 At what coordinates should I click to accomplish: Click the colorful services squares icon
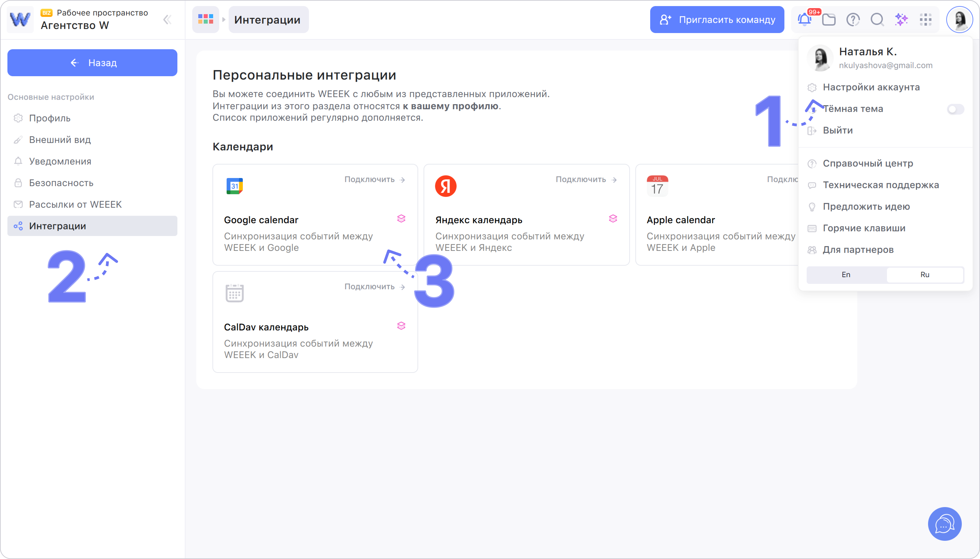(x=205, y=20)
